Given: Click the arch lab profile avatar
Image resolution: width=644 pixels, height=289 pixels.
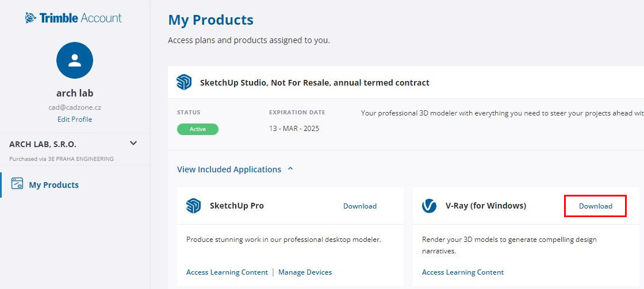Looking at the screenshot, I should coord(75,60).
